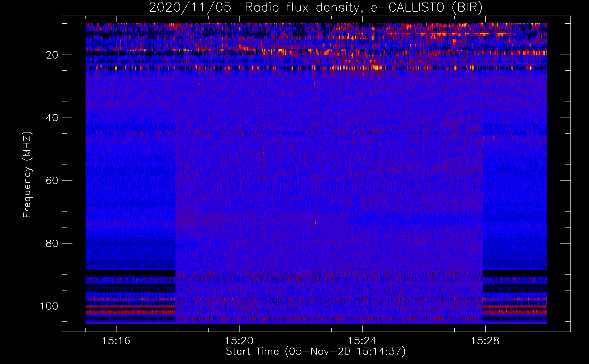Click the '40' frequency tick label
This screenshot has height=364, width=589.
[52, 118]
